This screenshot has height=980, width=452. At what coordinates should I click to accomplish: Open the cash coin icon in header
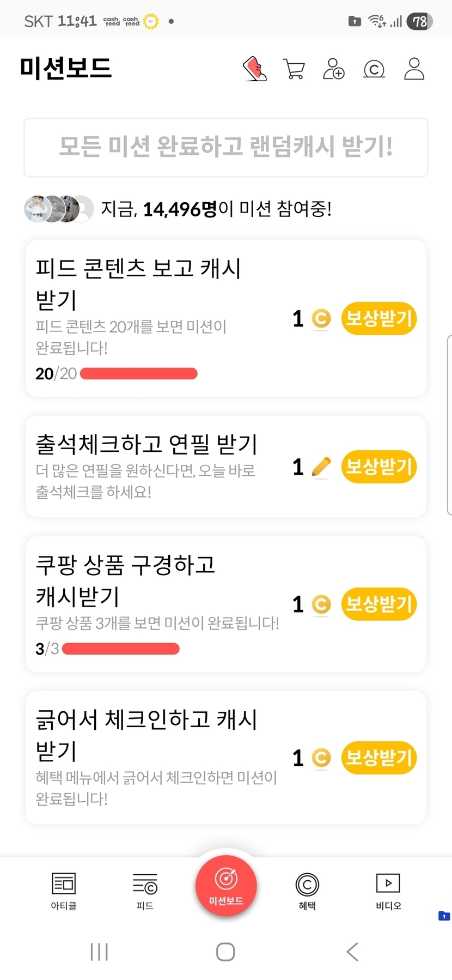tap(374, 70)
